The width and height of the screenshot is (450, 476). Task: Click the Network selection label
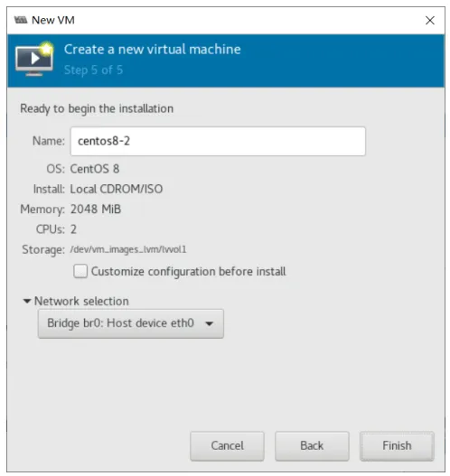pos(81,301)
